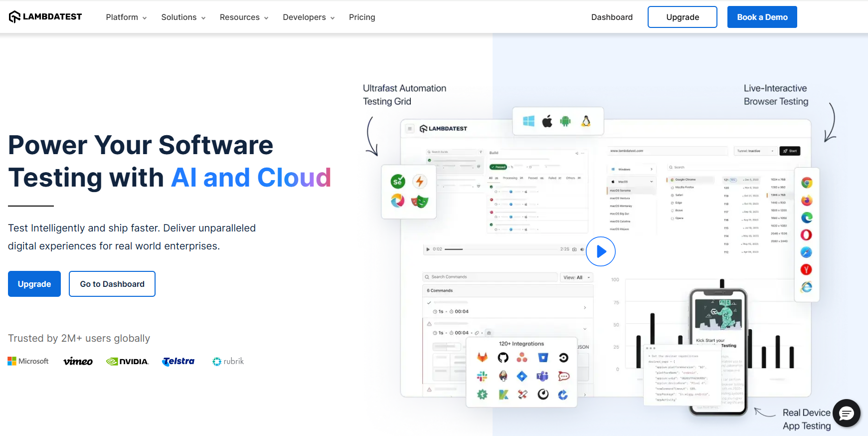Click the NVIDIA logo

click(127, 361)
